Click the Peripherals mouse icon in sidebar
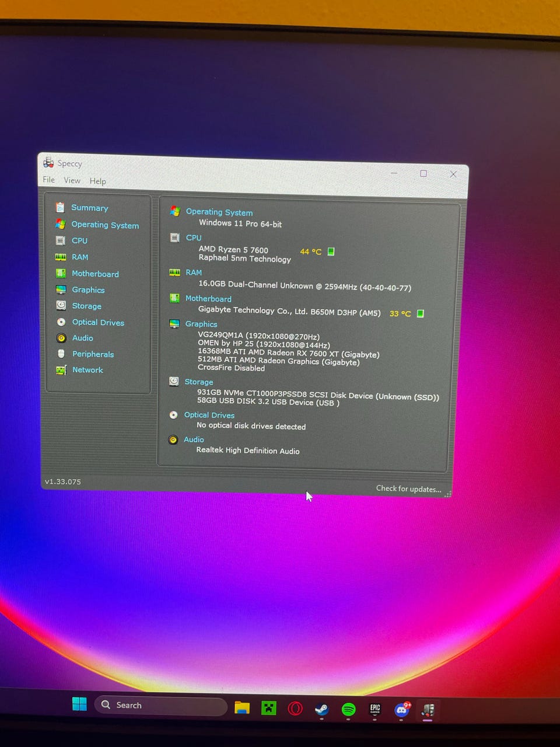Image resolution: width=560 pixels, height=747 pixels. click(61, 354)
